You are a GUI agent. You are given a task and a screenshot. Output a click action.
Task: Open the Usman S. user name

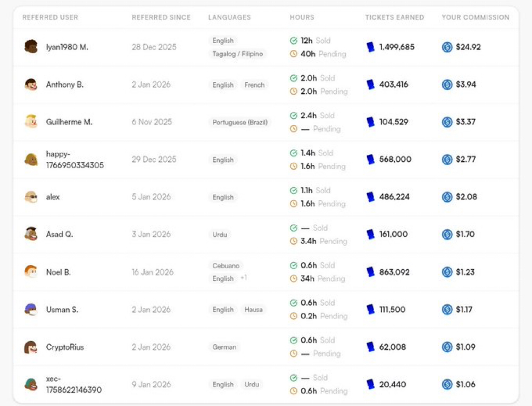click(62, 310)
